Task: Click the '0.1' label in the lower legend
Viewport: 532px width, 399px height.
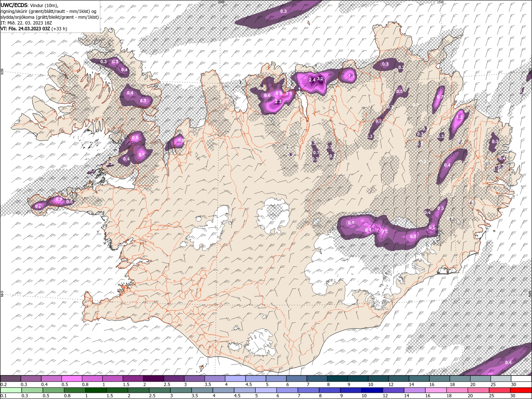Action: [3, 396]
